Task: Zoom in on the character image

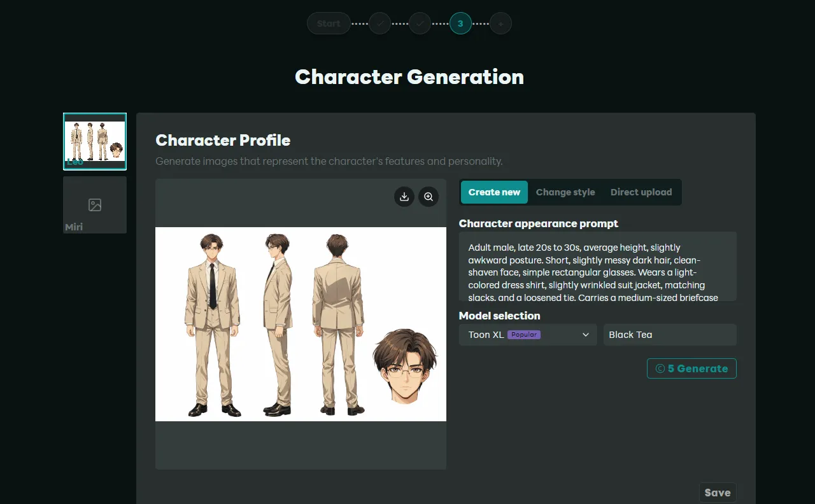Action: 429,197
